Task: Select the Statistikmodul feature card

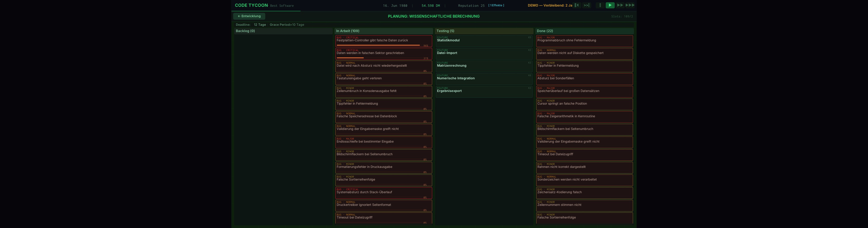Action: coord(484,41)
